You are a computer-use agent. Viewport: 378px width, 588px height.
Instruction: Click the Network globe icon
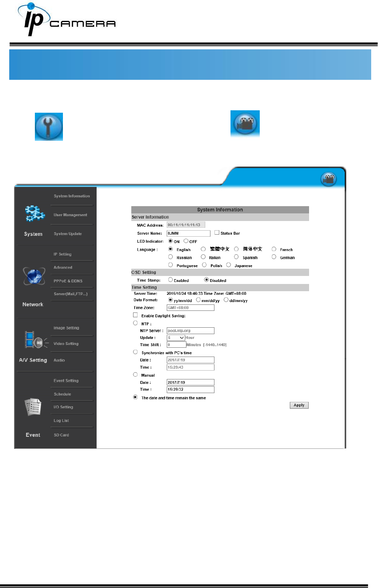(x=34, y=276)
